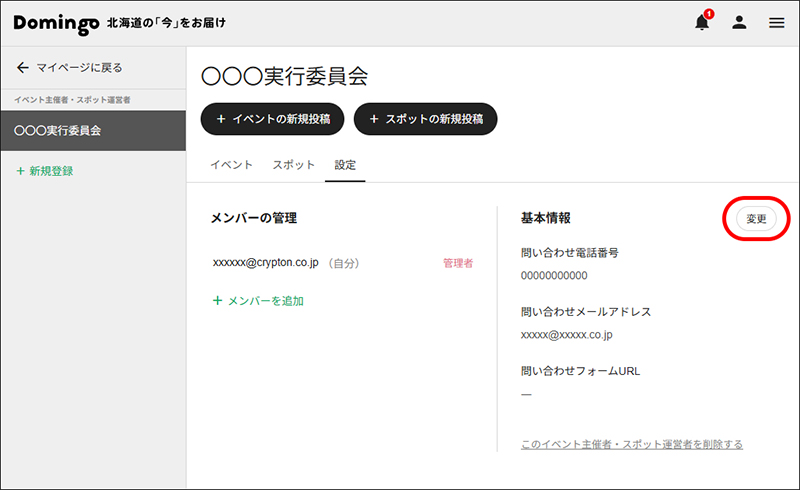Click スポットの新規投稿 button
The height and width of the screenshot is (490, 800).
426,119
